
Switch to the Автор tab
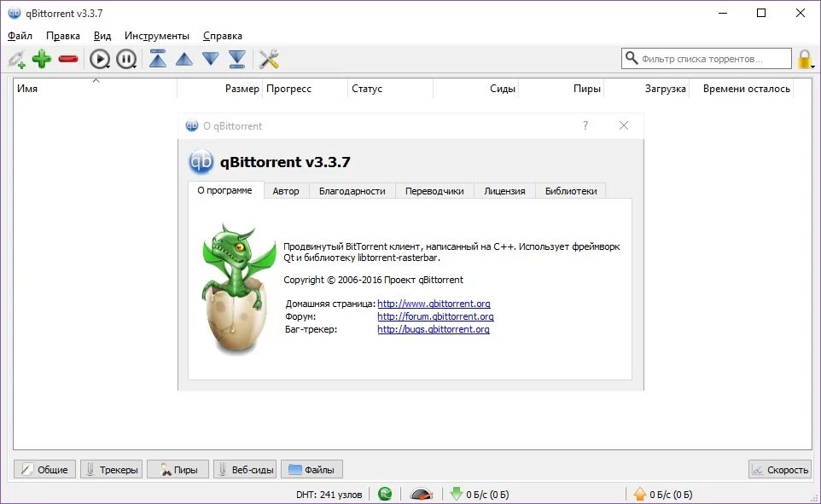click(x=286, y=191)
